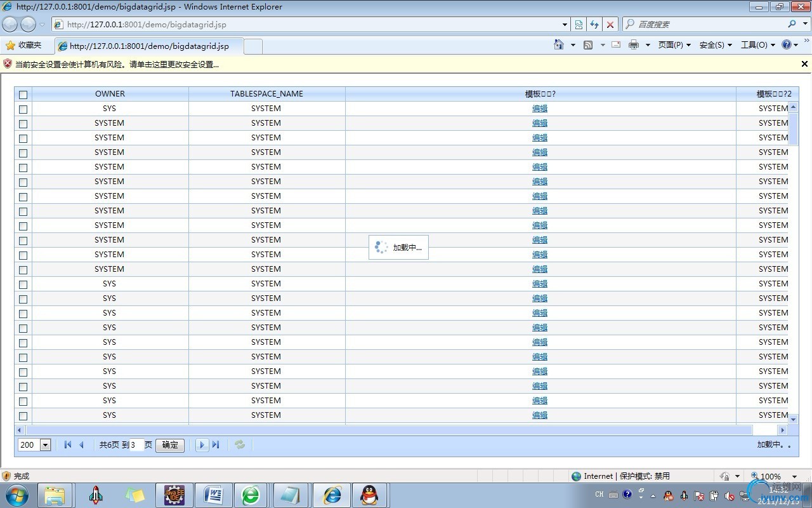812x508 pixels.
Task: Click the Print icon in the command bar
Action: click(x=633, y=44)
